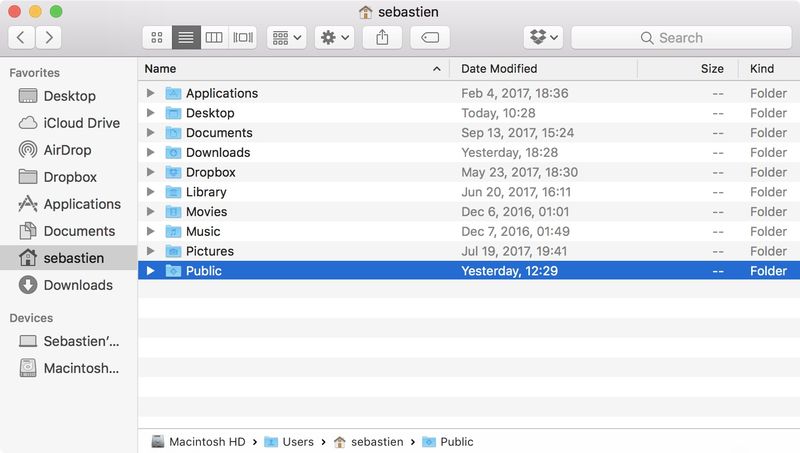Select sebastien home in the sidebar
800x453 pixels.
[69, 258]
